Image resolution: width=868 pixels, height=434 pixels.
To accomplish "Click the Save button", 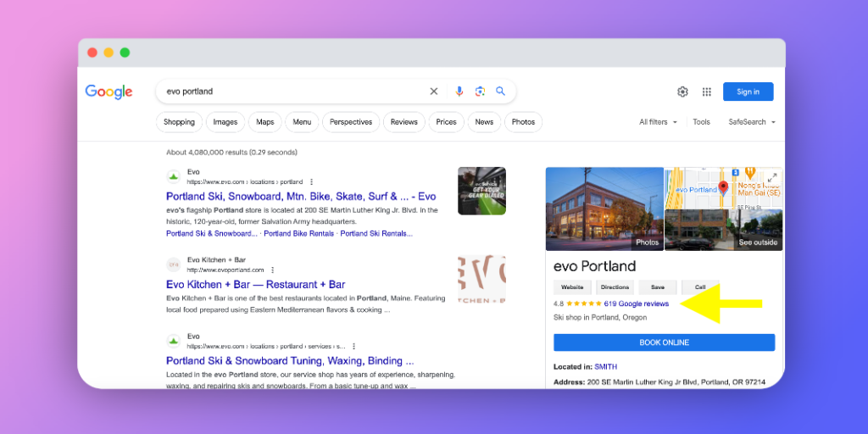I will (x=658, y=287).
